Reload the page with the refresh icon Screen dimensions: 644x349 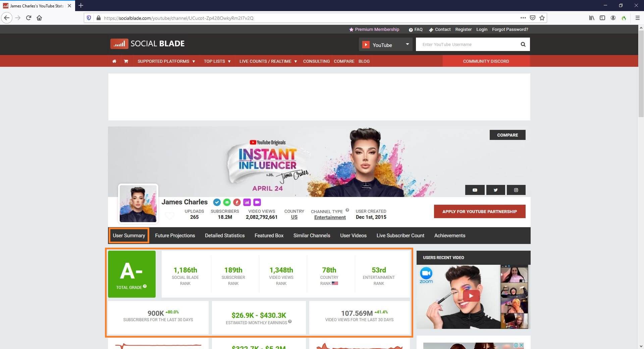29,18
